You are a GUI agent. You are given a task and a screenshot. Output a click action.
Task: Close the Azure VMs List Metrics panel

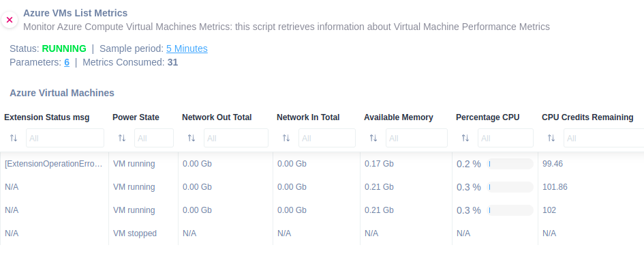(10, 20)
